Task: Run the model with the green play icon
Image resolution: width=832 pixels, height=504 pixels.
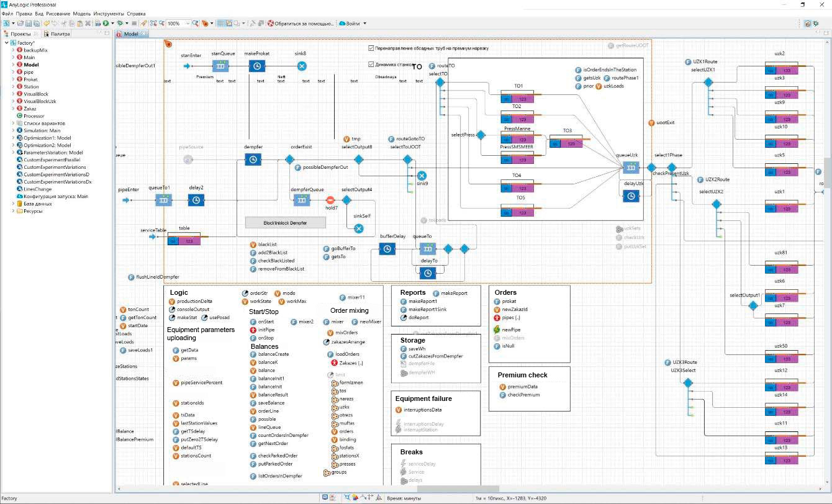Action: pos(106,24)
